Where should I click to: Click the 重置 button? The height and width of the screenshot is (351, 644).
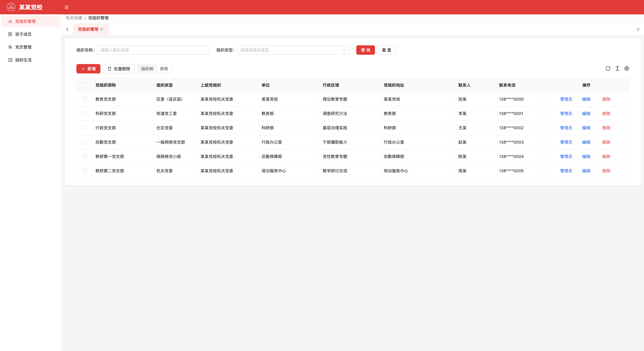point(387,50)
